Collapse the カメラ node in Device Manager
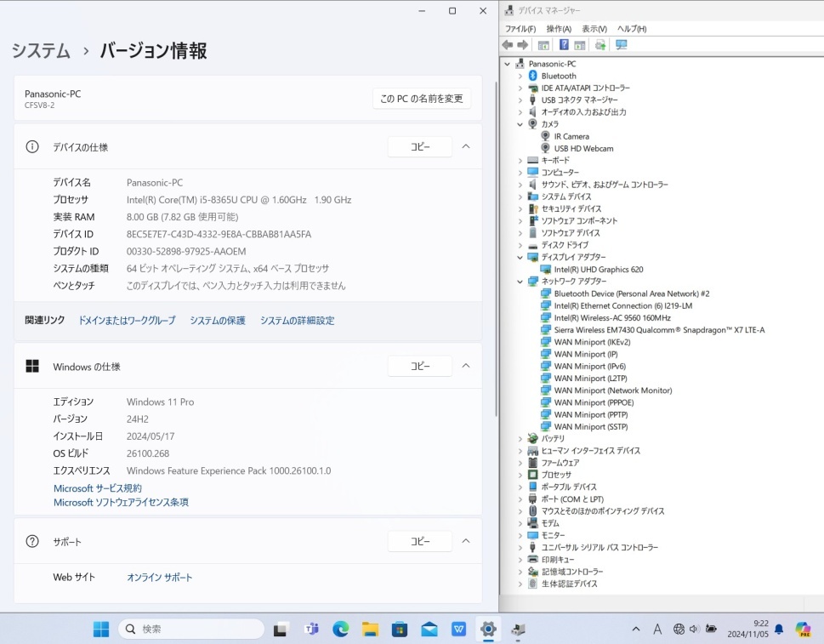Viewport: 824px width, 644px height. click(520, 124)
